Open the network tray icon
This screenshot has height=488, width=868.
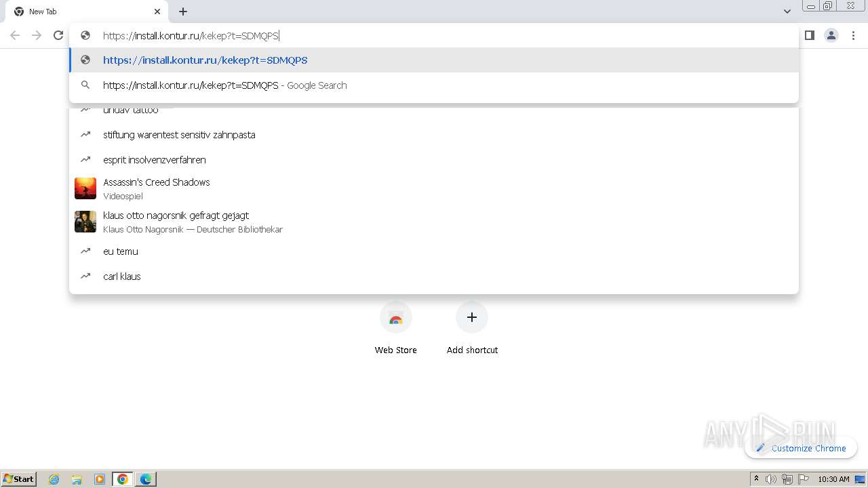click(787, 479)
